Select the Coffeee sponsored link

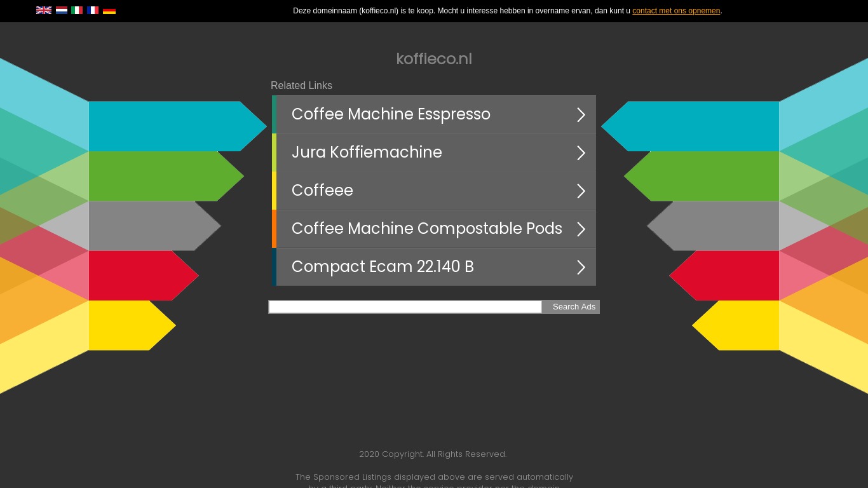point(322,191)
